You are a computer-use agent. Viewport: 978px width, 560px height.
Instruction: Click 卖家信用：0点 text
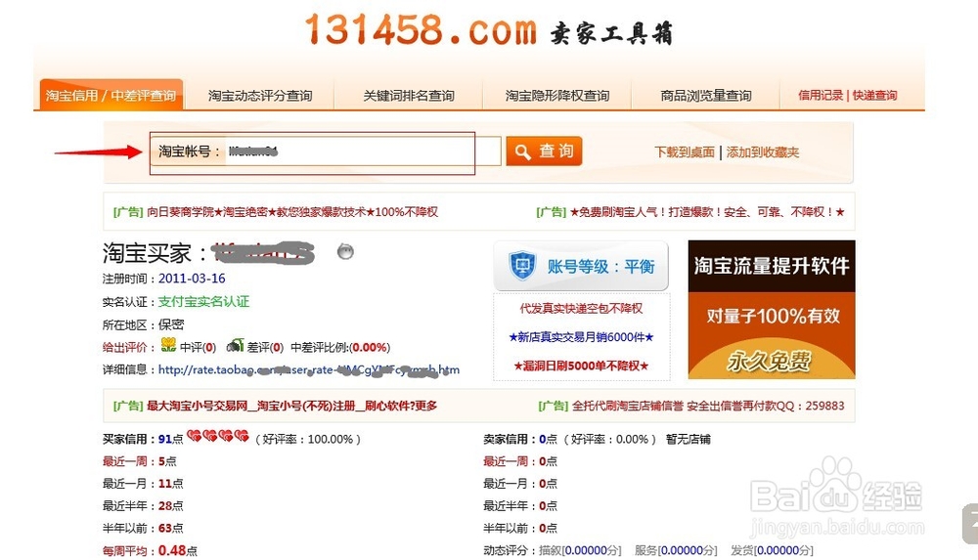tap(520, 439)
